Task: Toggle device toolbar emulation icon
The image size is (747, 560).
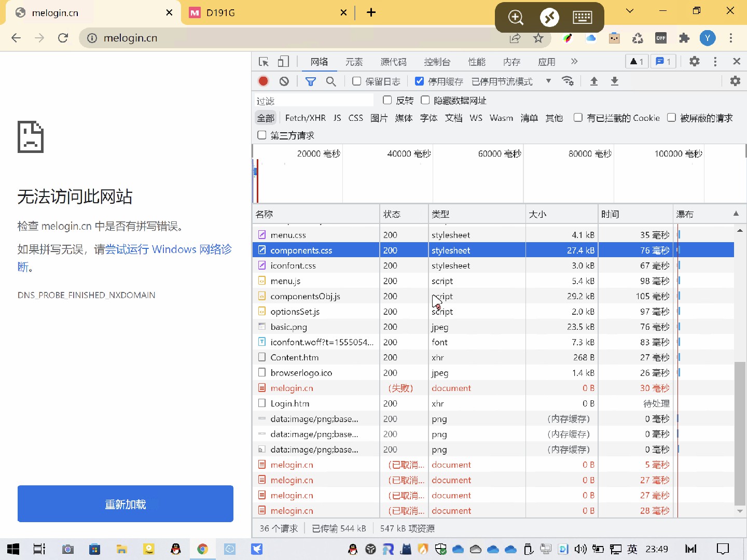Action: click(x=283, y=62)
